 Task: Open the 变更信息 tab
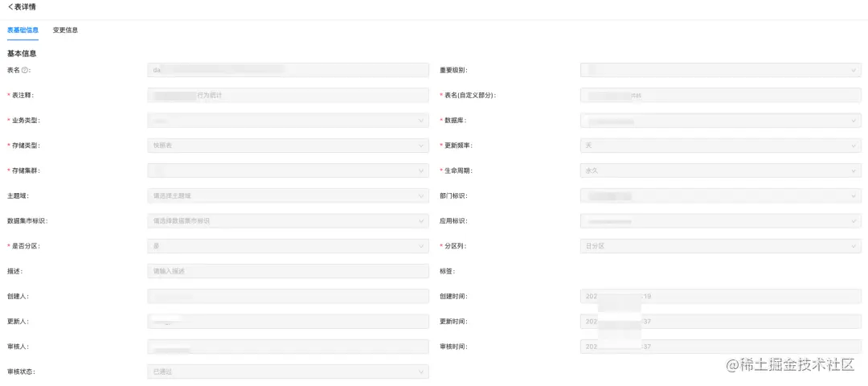click(65, 31)
